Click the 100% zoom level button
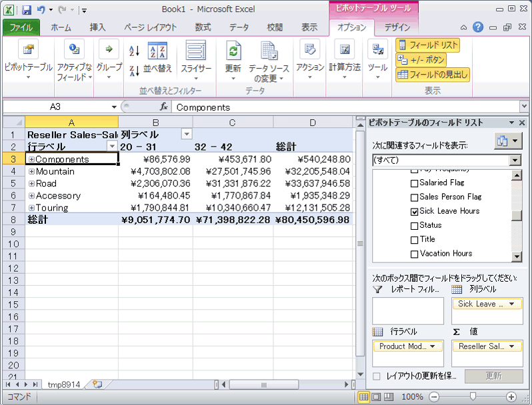 coord(412,396)
